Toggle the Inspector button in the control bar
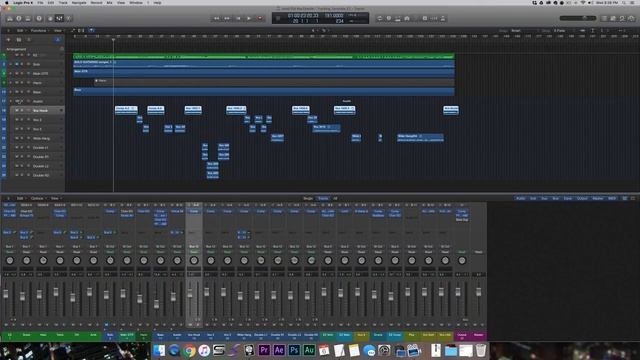 coord(19,18)
